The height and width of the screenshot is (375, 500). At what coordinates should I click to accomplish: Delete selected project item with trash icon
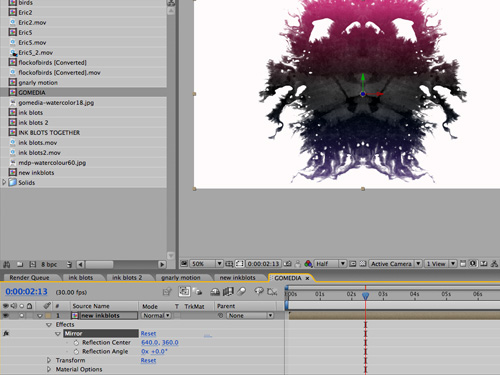click(x=69, y=264)
